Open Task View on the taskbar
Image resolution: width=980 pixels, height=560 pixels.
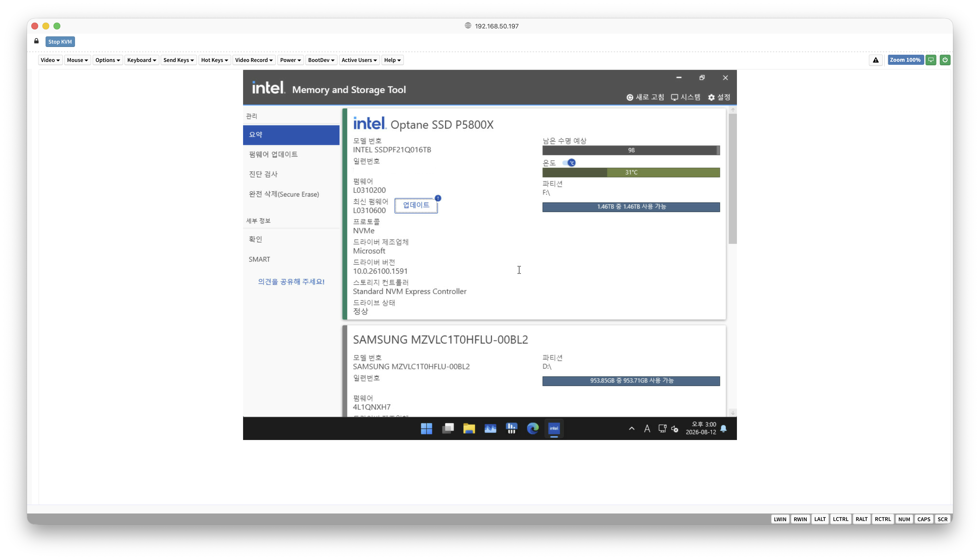[x=448, y=428]
